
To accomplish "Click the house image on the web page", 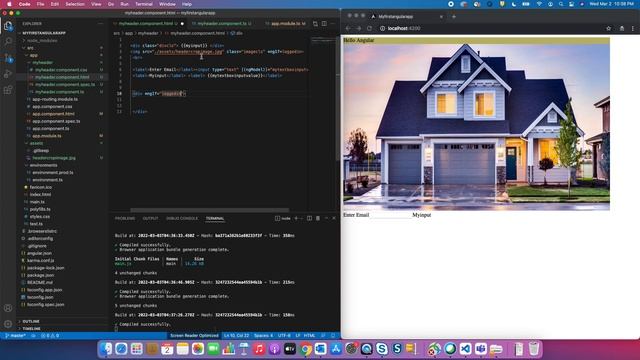I will point(476,127).
